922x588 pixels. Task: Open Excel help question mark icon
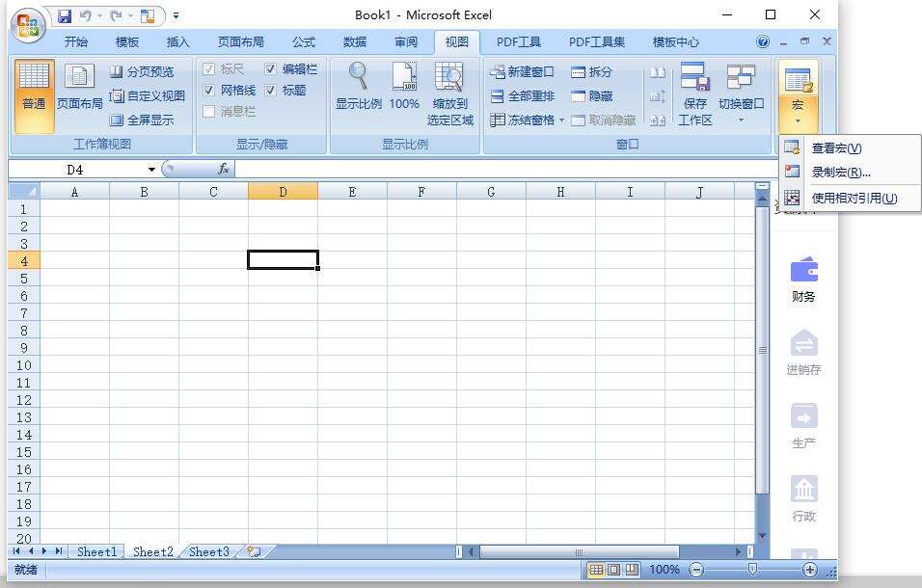(x=763, y=41)
